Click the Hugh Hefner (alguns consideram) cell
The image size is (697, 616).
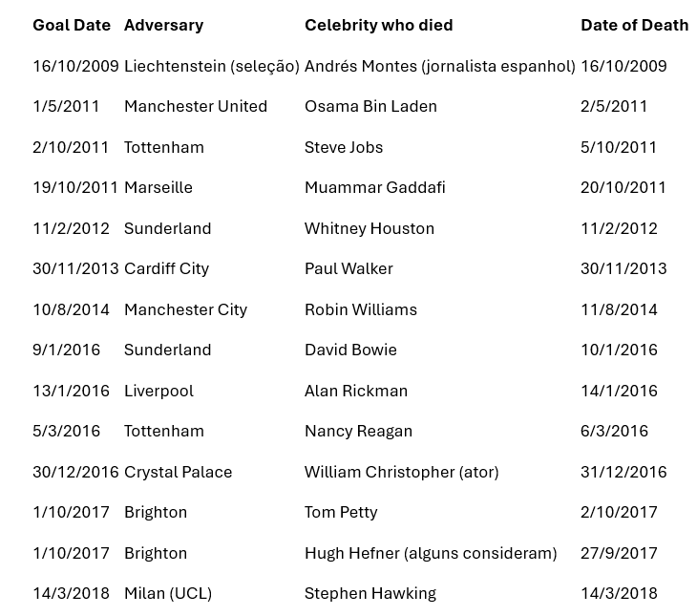[x=431, y=553]
